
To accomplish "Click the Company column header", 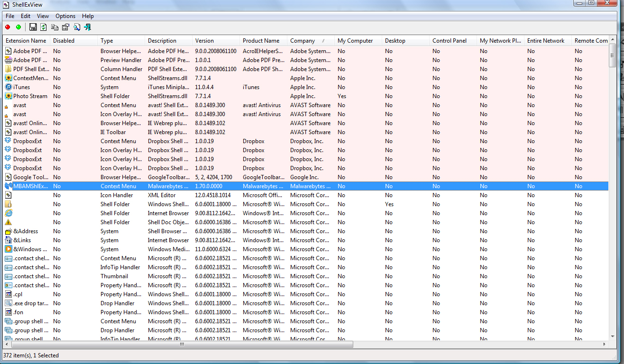I will 311,41.
